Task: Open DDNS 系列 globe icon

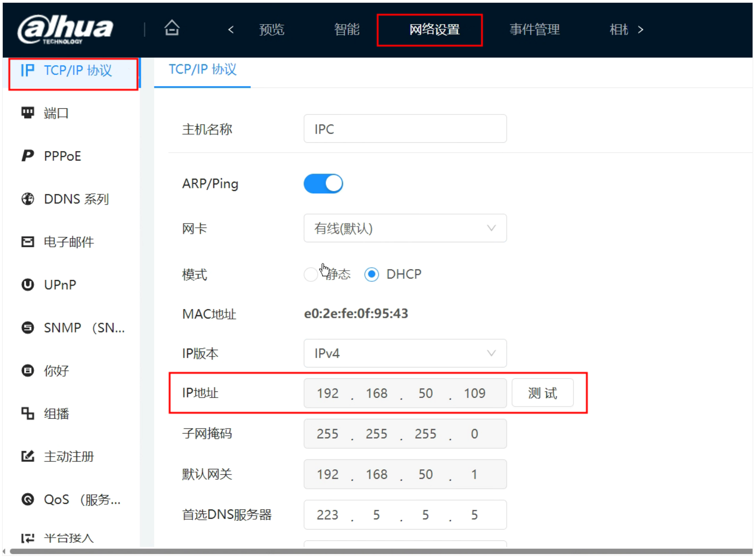Action: 28,199
